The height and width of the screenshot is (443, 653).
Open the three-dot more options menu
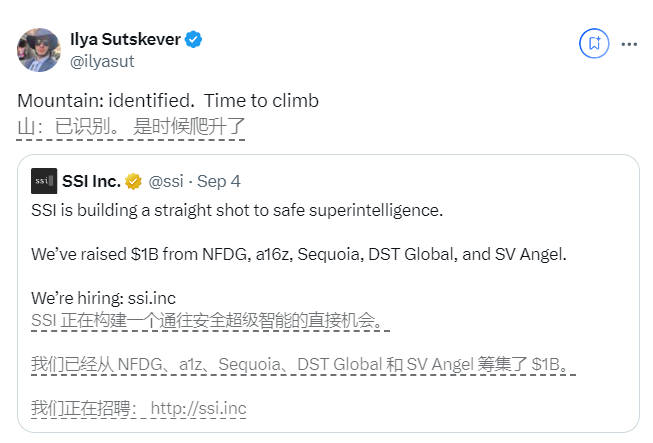click(630, 44)
